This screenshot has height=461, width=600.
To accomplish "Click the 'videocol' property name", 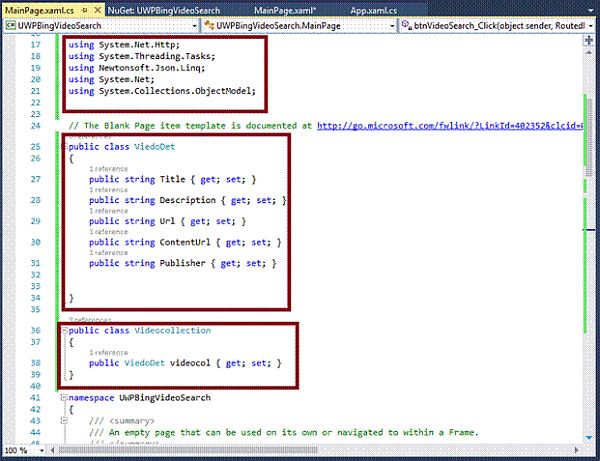I will point(190,363).
